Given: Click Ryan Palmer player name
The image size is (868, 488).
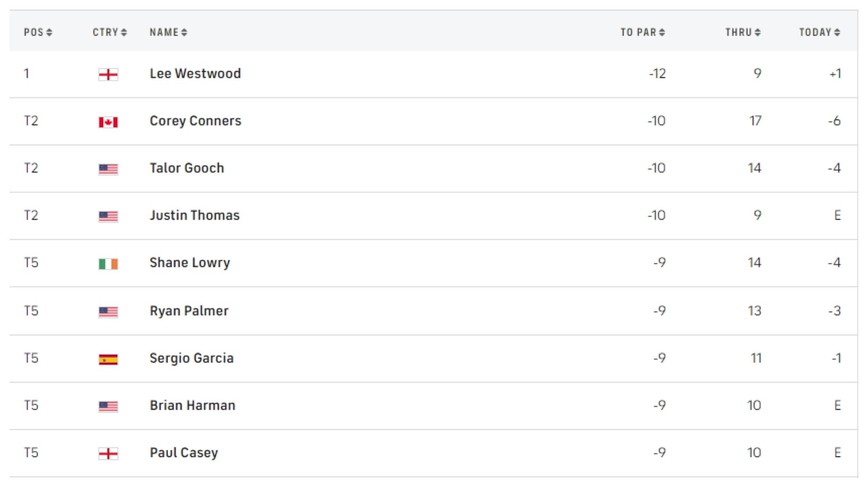Looking at the screenshot, I should pyautogui.click(x=189, y=311).
